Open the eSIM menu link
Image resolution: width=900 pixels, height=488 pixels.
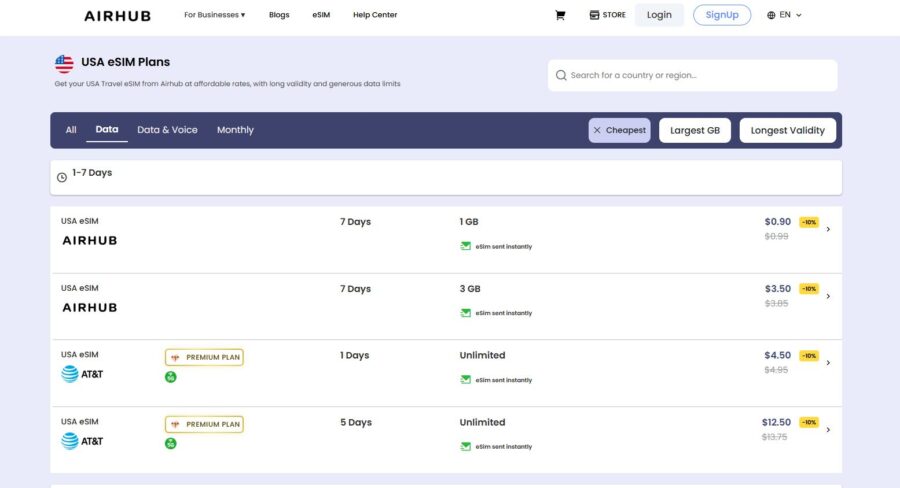(321, 15)
